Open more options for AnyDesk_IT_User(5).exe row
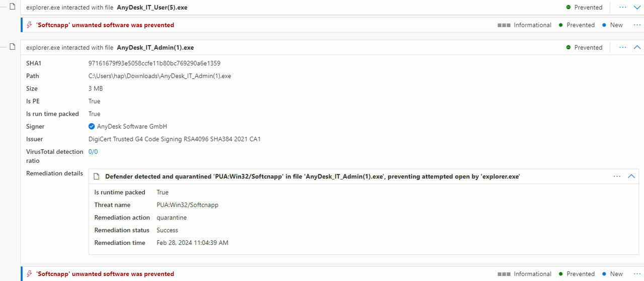This screenshot has width=644, height=281. (x=623, y=8)
